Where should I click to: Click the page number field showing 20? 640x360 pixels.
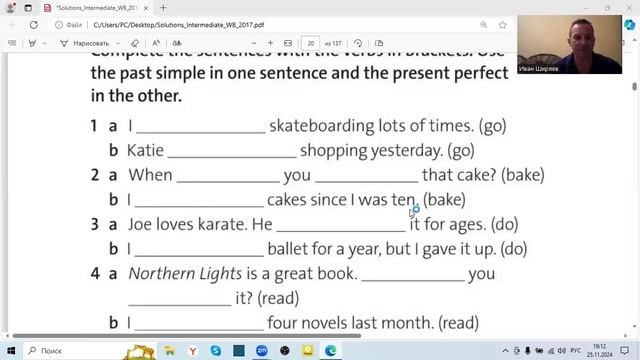coord(311,43)
